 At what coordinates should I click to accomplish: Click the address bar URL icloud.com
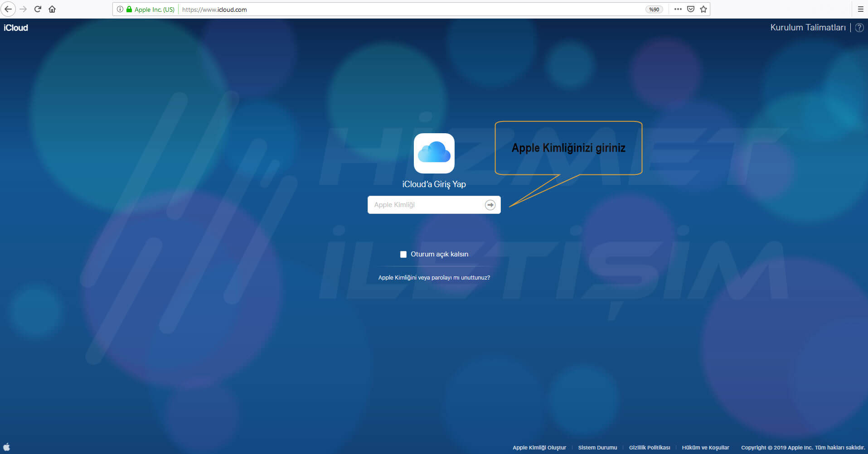(x=214, y=10)
